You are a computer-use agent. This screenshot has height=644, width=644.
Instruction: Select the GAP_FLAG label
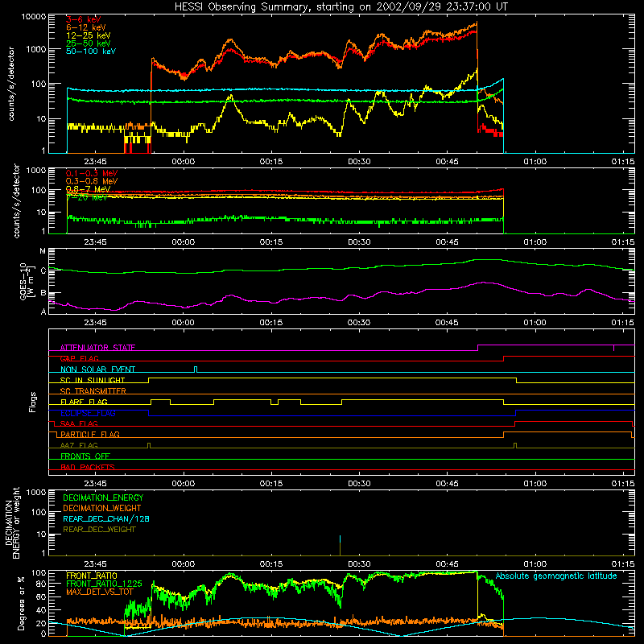pyautogui.click(x=80, y=358)
